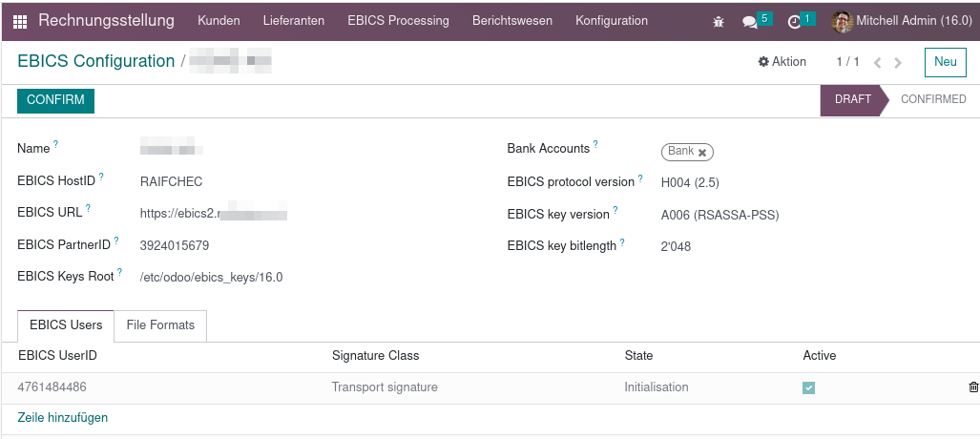Open the apps grid menu icon
The width and height of the screenshot is (980, 439).
coord(20,21)
